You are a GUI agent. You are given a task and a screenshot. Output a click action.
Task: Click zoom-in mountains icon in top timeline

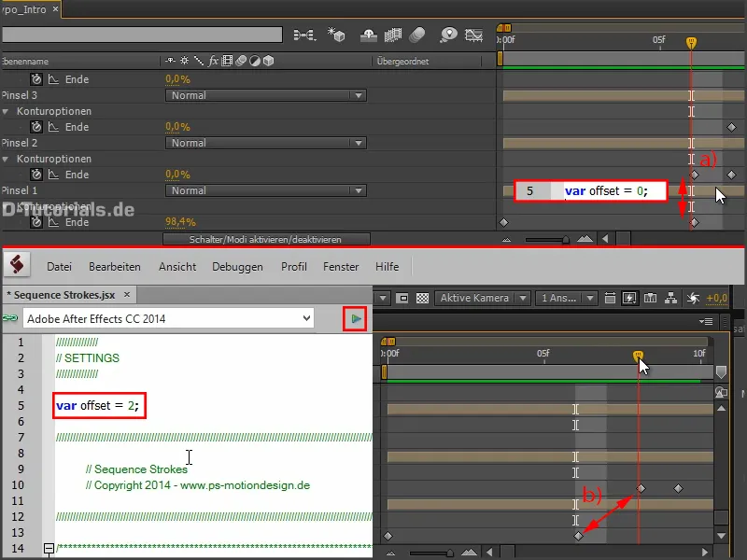click(x=585, y=239)
